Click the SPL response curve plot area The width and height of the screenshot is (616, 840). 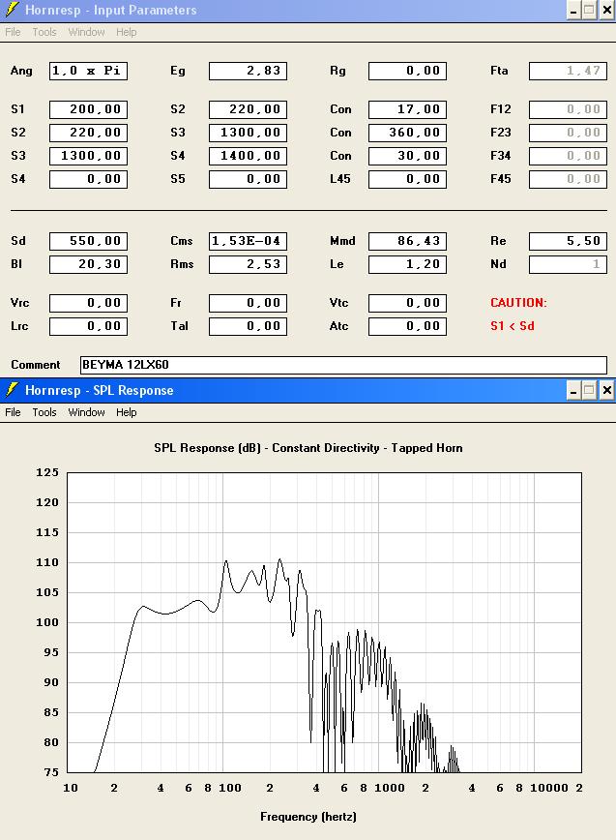click(324, 622)
